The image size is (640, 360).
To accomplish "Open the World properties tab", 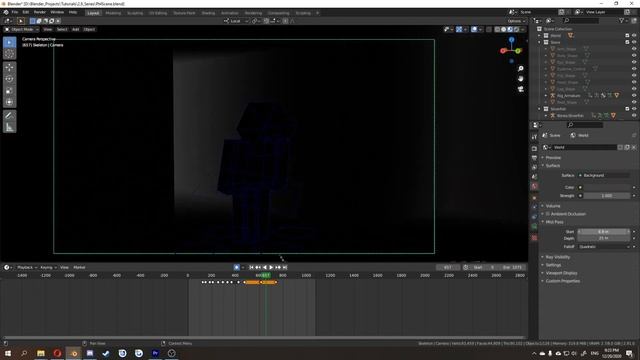I will pyautogui.click(x=534, y=187).
